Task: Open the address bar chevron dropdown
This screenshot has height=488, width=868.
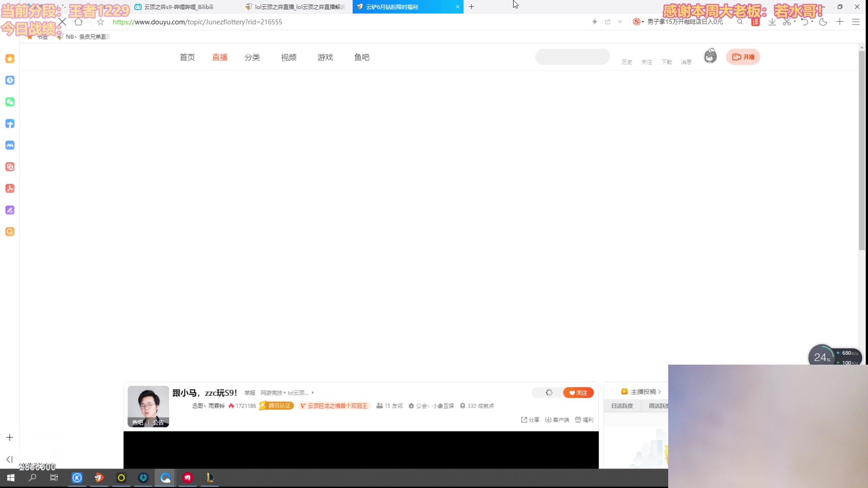Action: coord(620,22)
